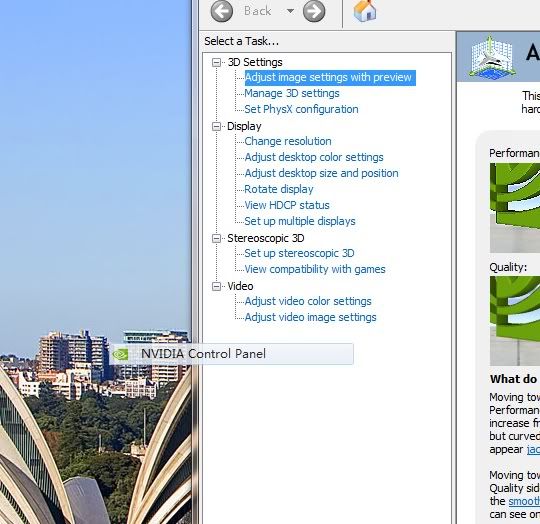Open Adjust desktop size and position
Image resolution: width=540 pixels, height=524 pixels.
click(321, 173)
